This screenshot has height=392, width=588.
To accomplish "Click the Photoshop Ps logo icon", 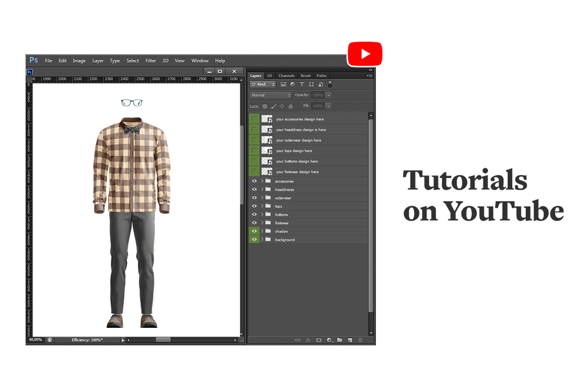I will coord(33,60).
